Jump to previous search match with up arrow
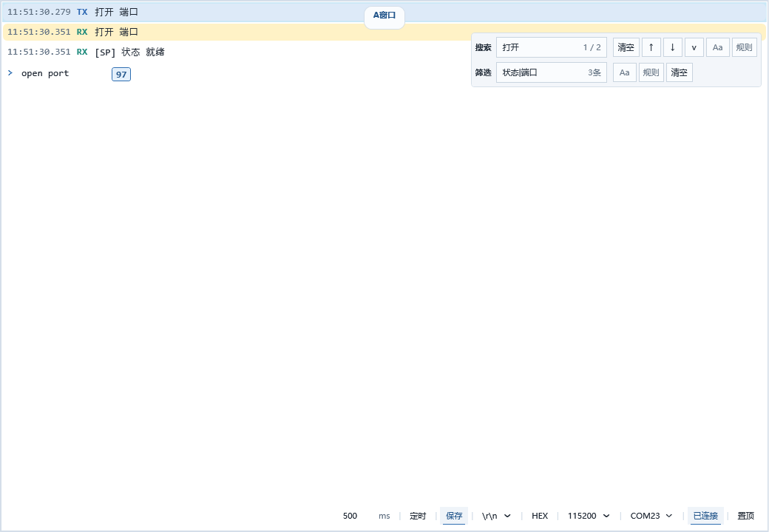Viewport: 769px width, 532px height. click(651, 47)
